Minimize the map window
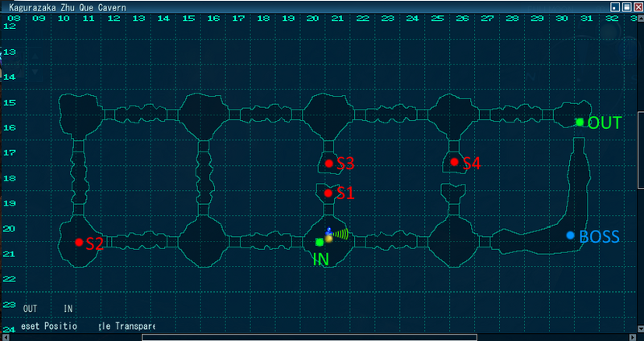This screenshot has width=644, height=341. (615, 6)
